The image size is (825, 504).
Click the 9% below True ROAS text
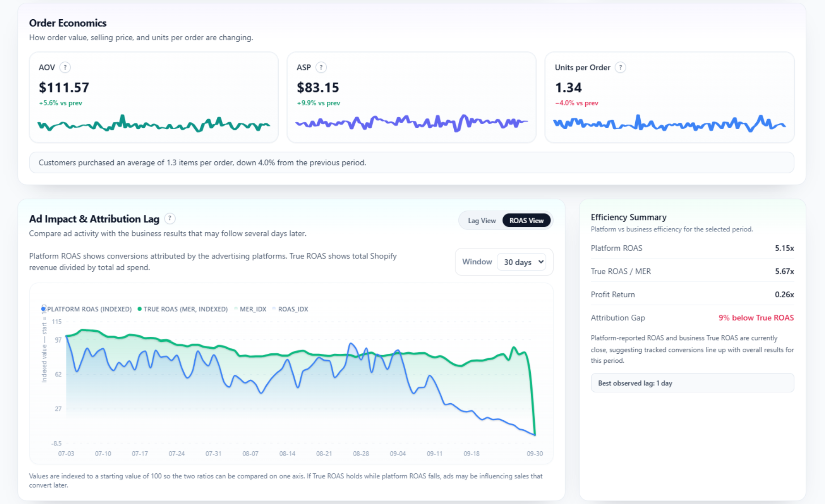click(x=756, y=318)
